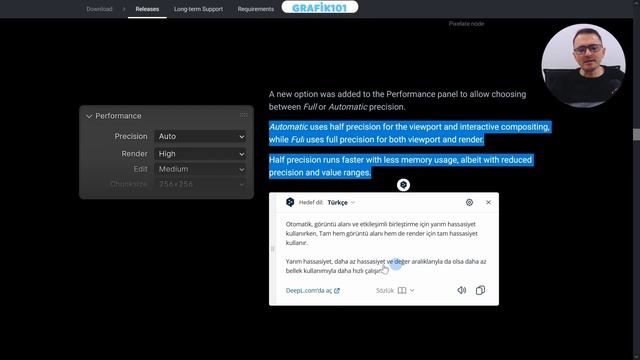Click the Performance panel title text
The height and width of the screenshot is (360, 640).
tap(118, 116)
